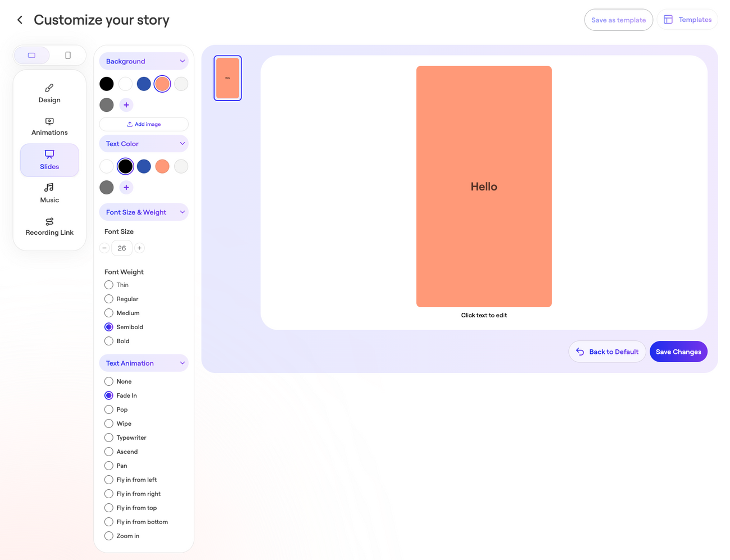
Task: Switch to landscape orientation icon
Action: (31, 55)
